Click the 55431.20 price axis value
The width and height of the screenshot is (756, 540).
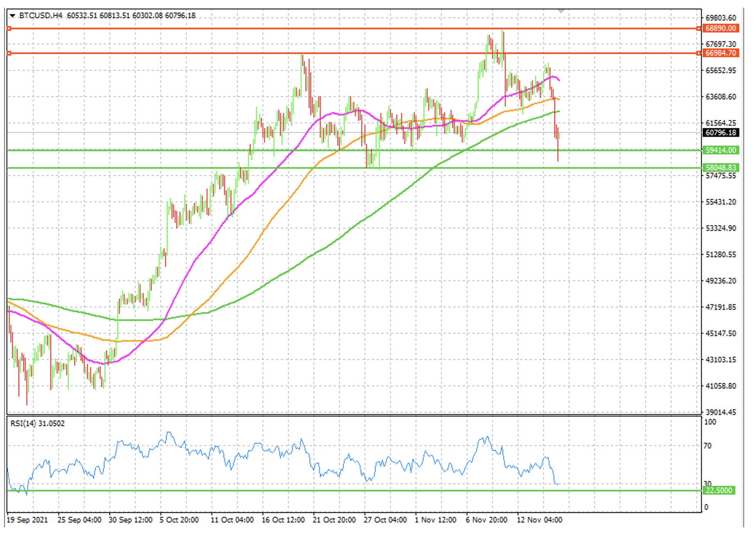click(721, 202)
